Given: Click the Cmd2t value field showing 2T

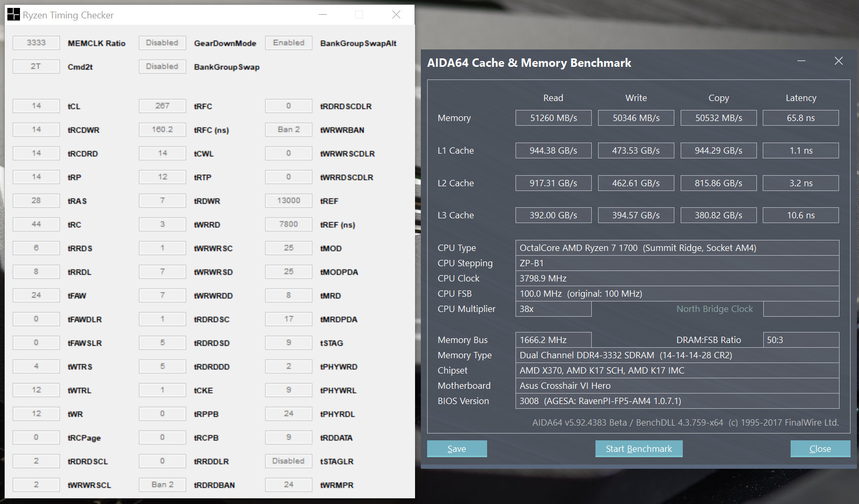Looking at the screenshot, I should click(x=36, y=66).
